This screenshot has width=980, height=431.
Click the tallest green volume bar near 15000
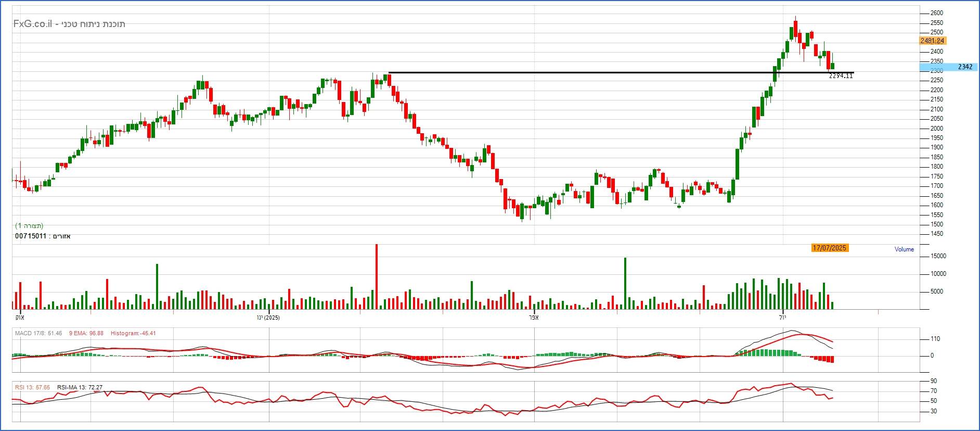[x=625, y=284]
